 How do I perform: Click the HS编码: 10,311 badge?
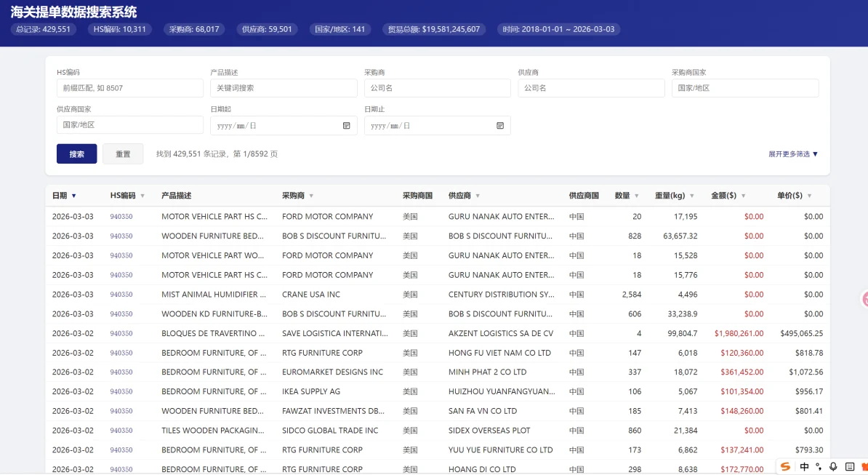(119, 29)
